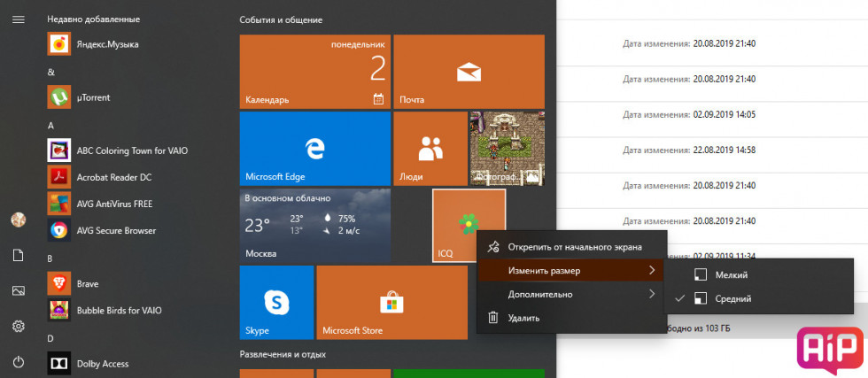Click the Power button icon

click(19, 362)
